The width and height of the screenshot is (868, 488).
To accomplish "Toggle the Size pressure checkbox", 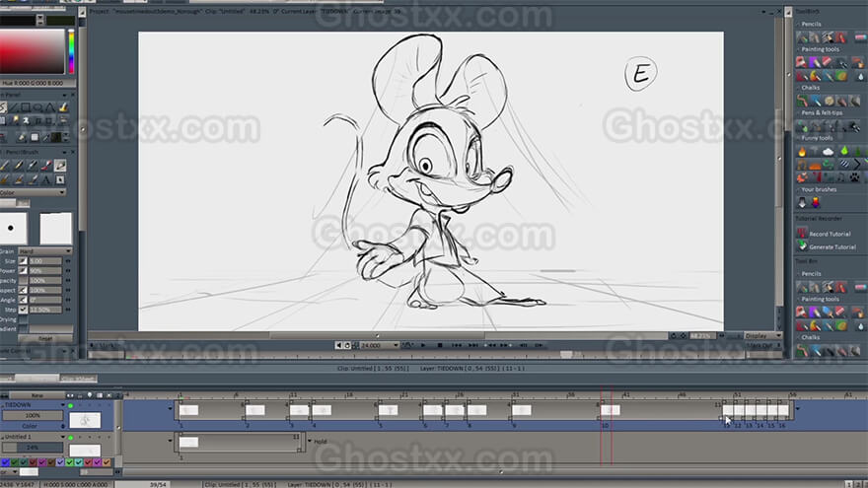I will click(x=23, y=261).
